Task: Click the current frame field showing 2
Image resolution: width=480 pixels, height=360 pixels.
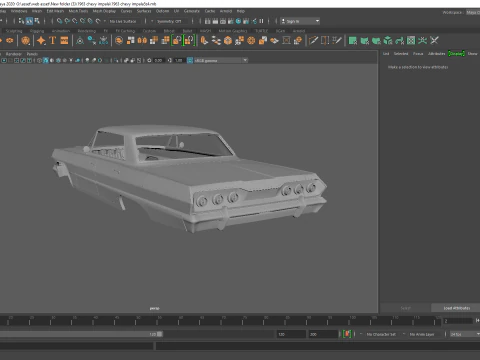Action: (x=458, y=321)
